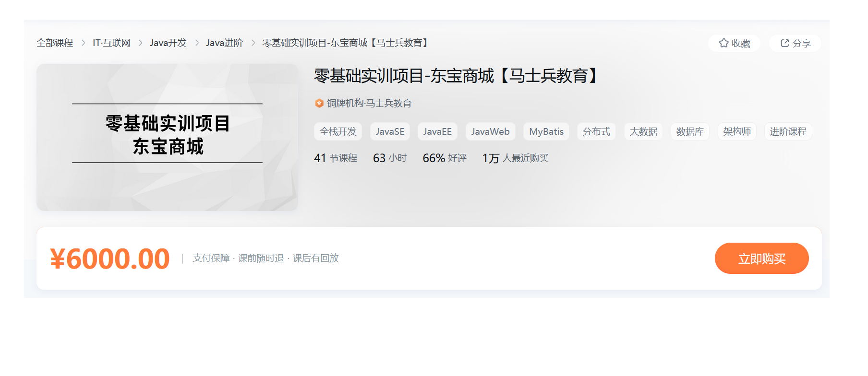
Task: Navigate to the Java进阶 breadcrumb
Action: [224, 43]
